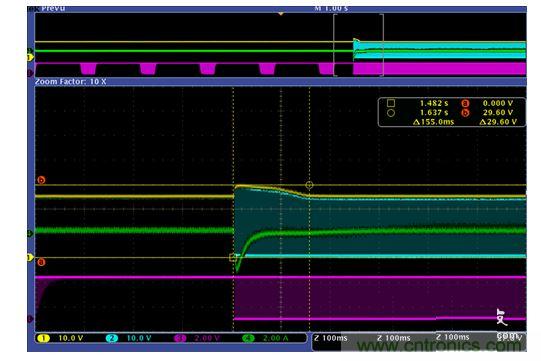Open the www.cntronics.com watermark link
Image resolution: width=541 pixels, height=361 pixels.
click(439, 345)
